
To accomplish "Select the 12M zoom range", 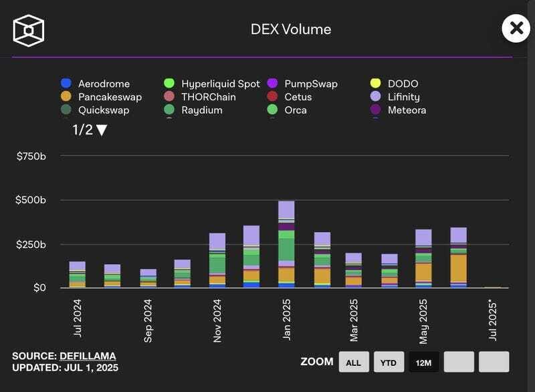I will [x=424, y=362].
